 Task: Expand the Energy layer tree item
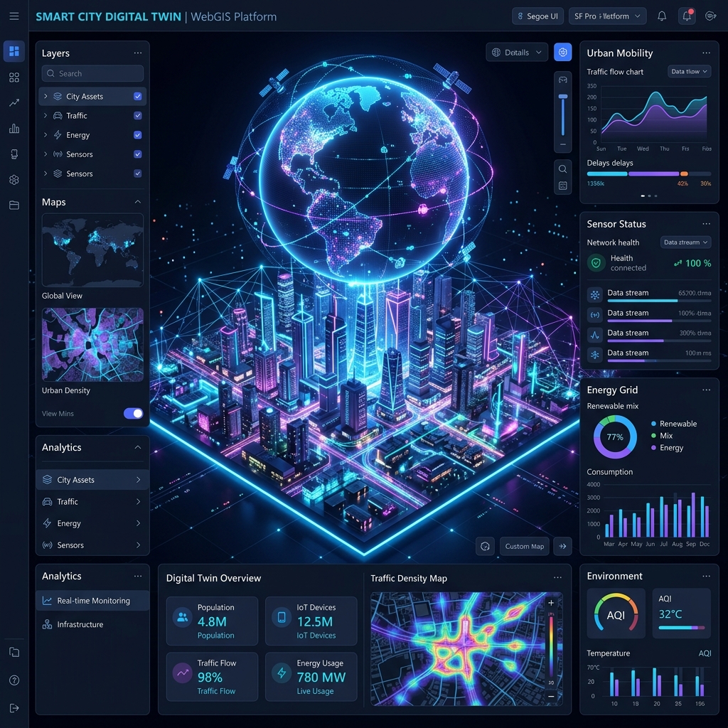click(45, 134)
